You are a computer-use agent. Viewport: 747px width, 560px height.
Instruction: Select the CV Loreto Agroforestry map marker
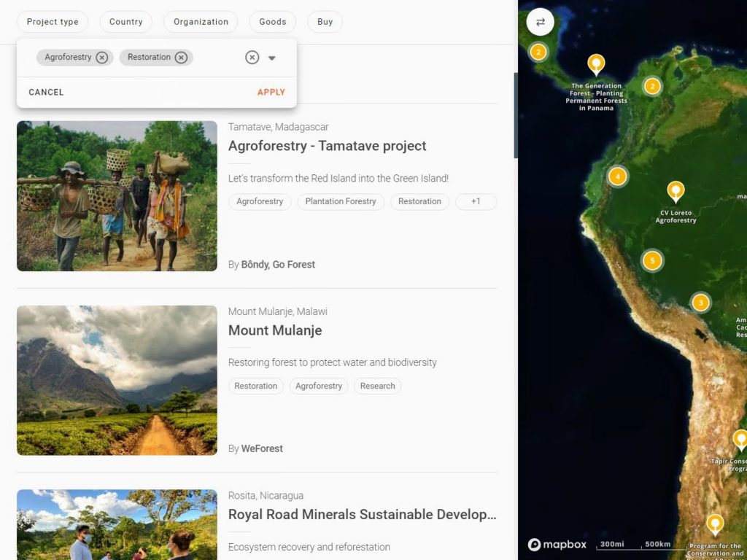(675, 192)
